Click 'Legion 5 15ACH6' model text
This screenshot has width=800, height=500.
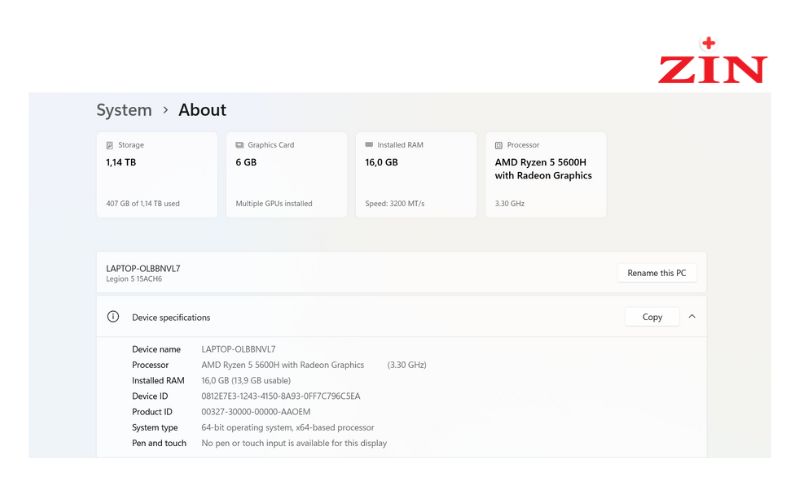[134, 279]
